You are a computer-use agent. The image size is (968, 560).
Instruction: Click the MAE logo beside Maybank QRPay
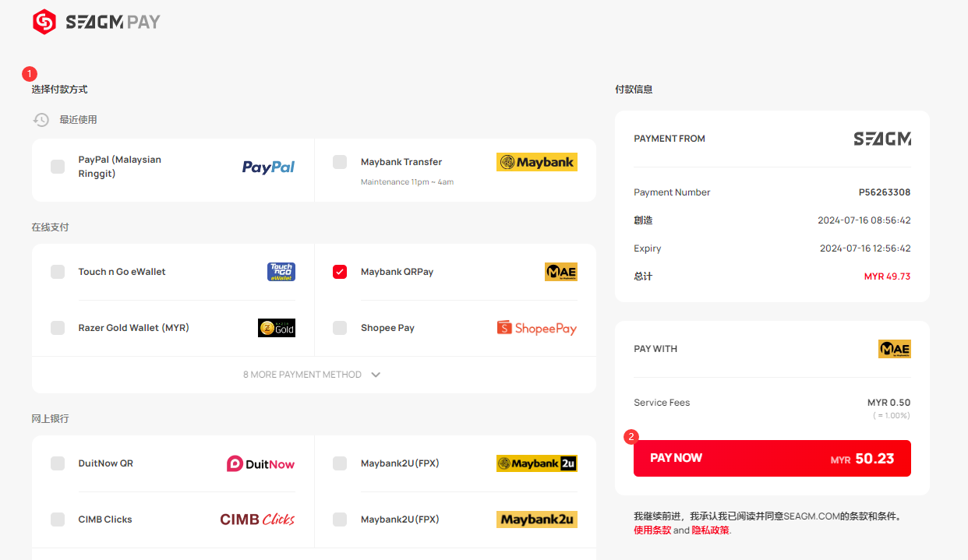[561, 272]
